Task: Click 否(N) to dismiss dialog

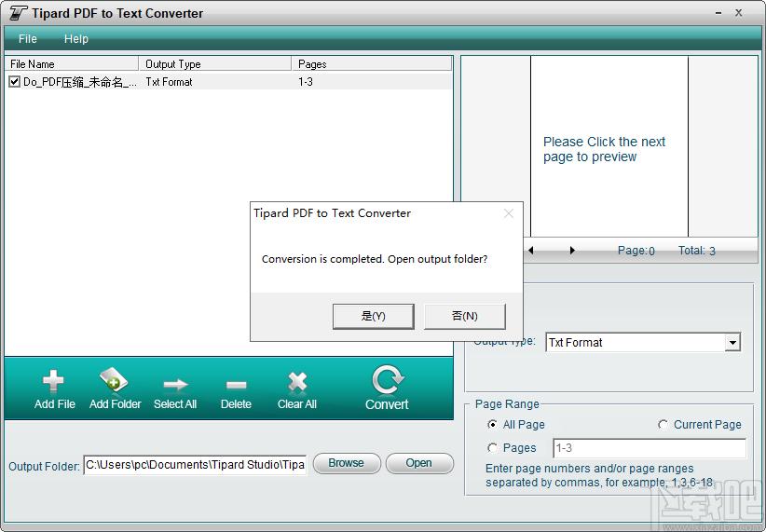Action: [x=465, y=316]
